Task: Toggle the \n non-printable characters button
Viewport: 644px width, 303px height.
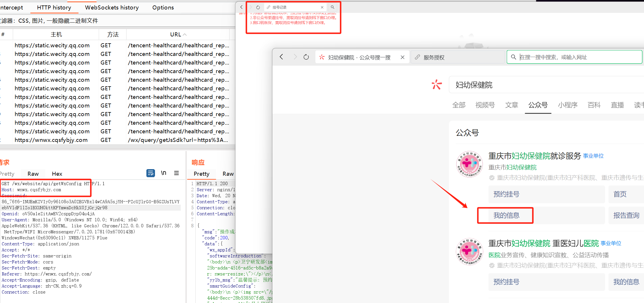Action: coord(164,173)
